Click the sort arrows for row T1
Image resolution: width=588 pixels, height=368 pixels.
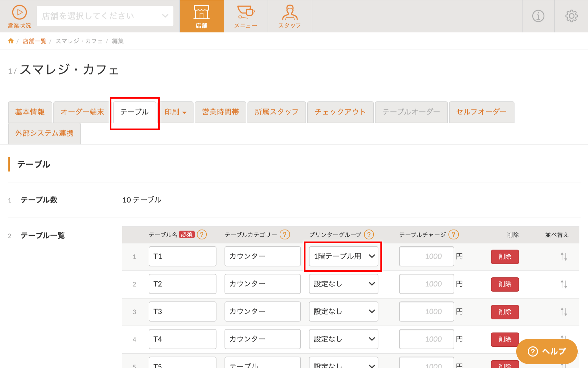click(564, 256)
